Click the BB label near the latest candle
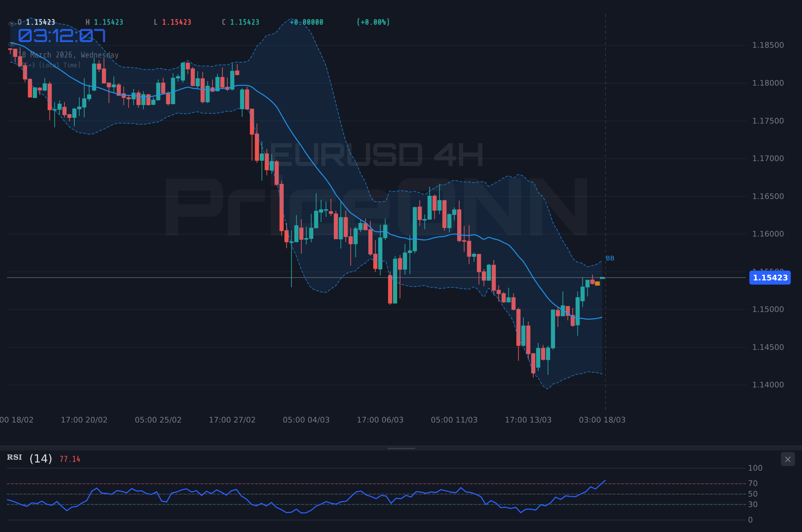802x532 pixels. (609, 258)
